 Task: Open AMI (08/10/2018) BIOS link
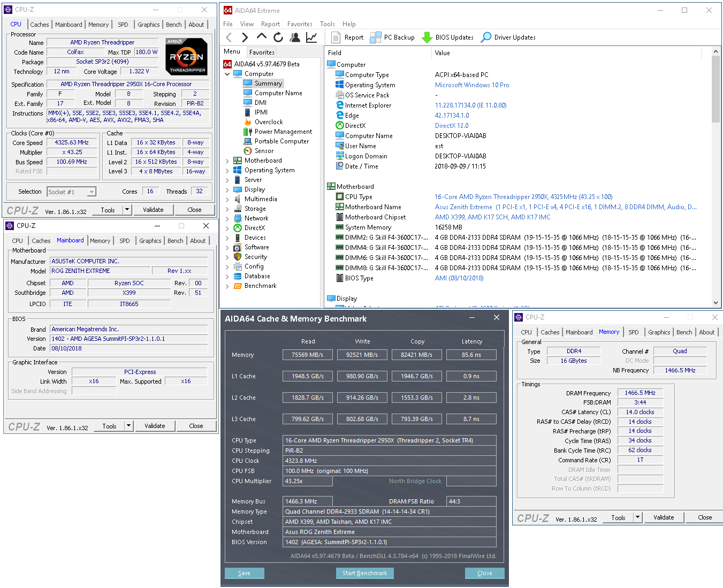tap(459, 278)
